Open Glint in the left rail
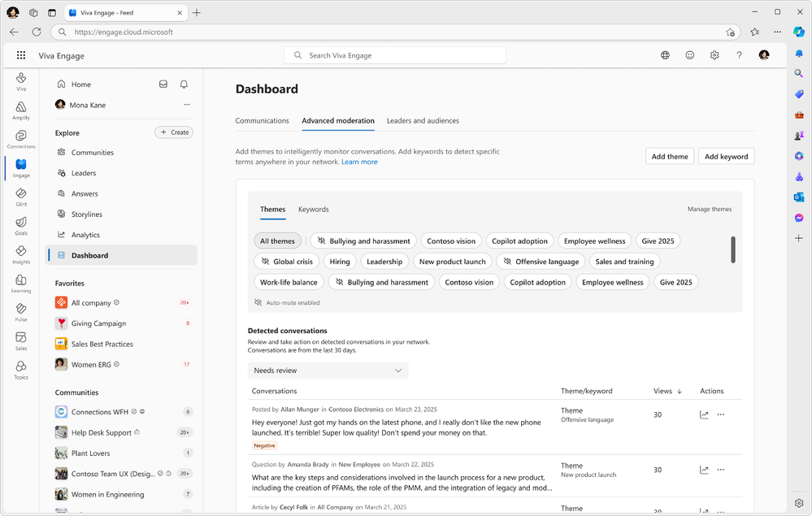The height and width of the screenshot is (516, 812). click(20, 197)
